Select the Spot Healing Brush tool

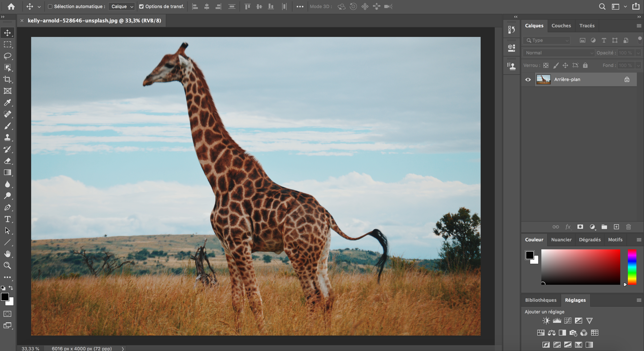pyautogui.click(x=7, y=114)
